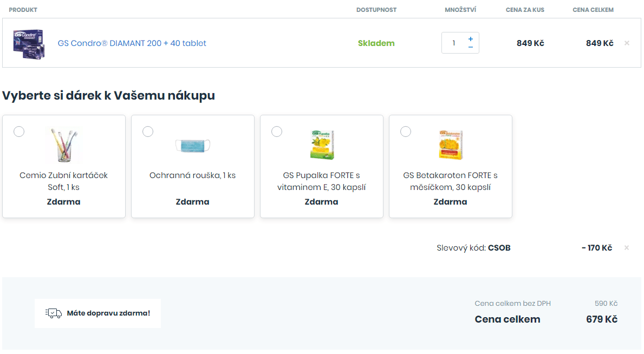Viewport: 644px width, 354px height.
Task: Click the MNOŽSTVÍ column header
Action: [460, 10]
